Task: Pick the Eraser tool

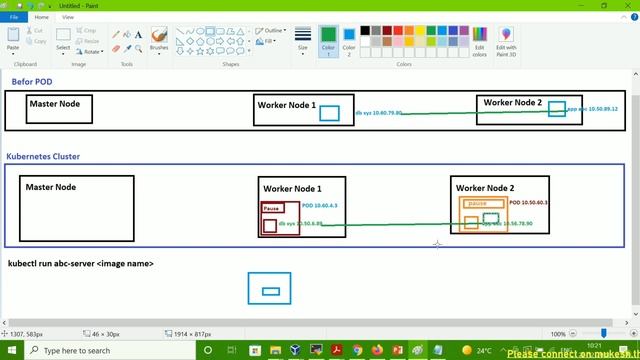Action: pos(116,49)
